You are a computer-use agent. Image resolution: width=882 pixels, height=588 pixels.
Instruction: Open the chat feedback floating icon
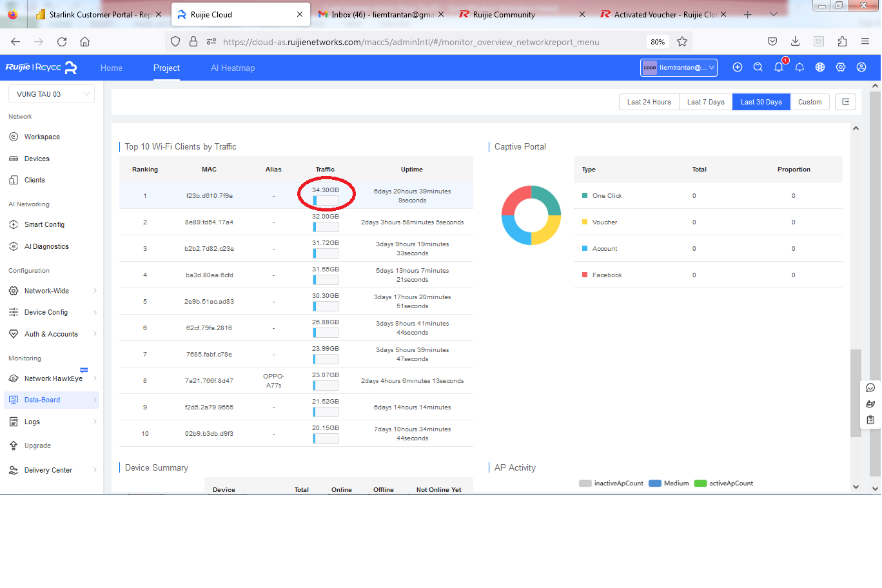pyautogui.click(x=870, y=387)
